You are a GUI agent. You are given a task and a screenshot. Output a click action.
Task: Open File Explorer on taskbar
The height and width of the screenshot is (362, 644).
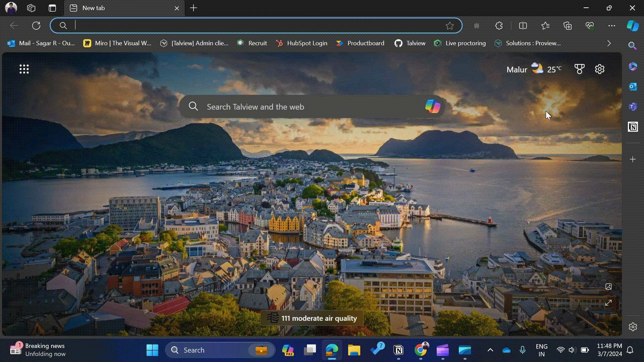354,350
